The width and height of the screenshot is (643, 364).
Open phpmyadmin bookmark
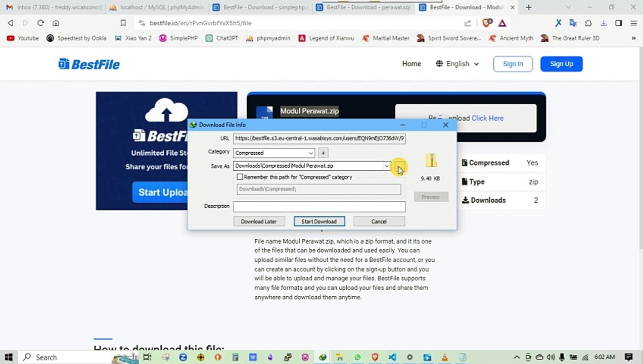click(267, 38)
